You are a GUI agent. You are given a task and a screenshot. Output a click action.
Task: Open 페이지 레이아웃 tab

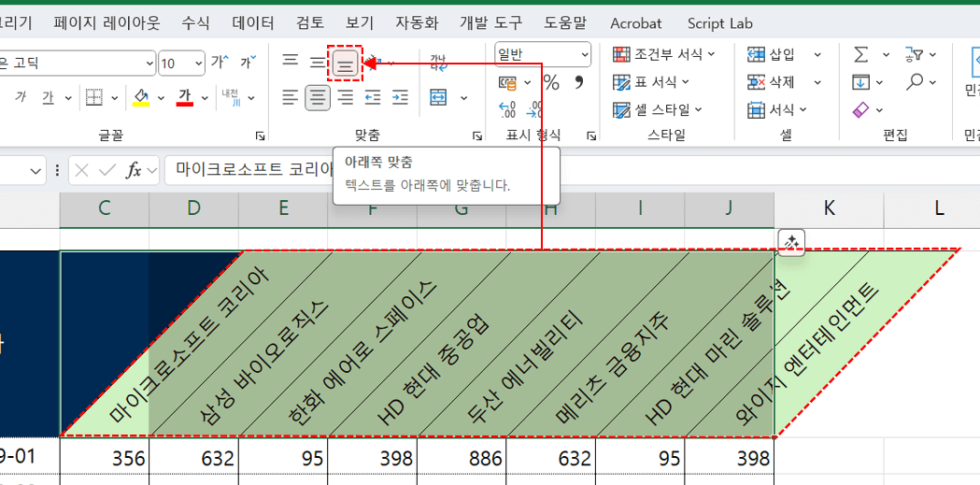pos(107,23)
